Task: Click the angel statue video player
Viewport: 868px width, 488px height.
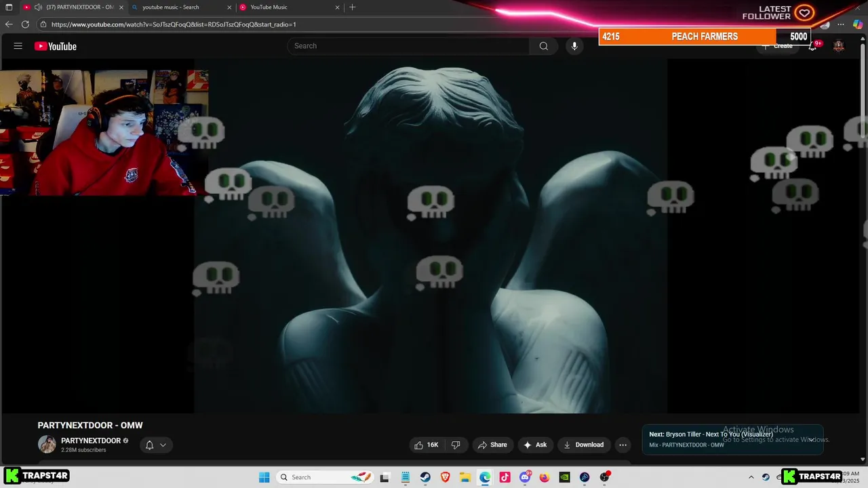Action: point(431,236)
